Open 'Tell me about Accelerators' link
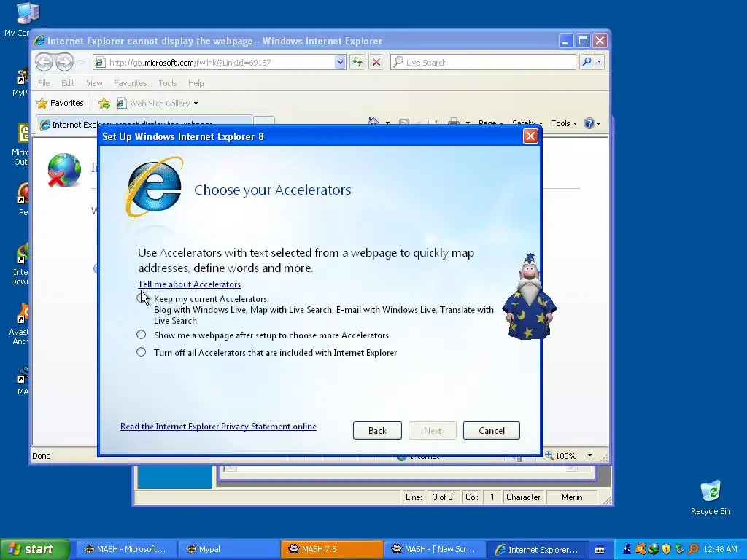 189,284
